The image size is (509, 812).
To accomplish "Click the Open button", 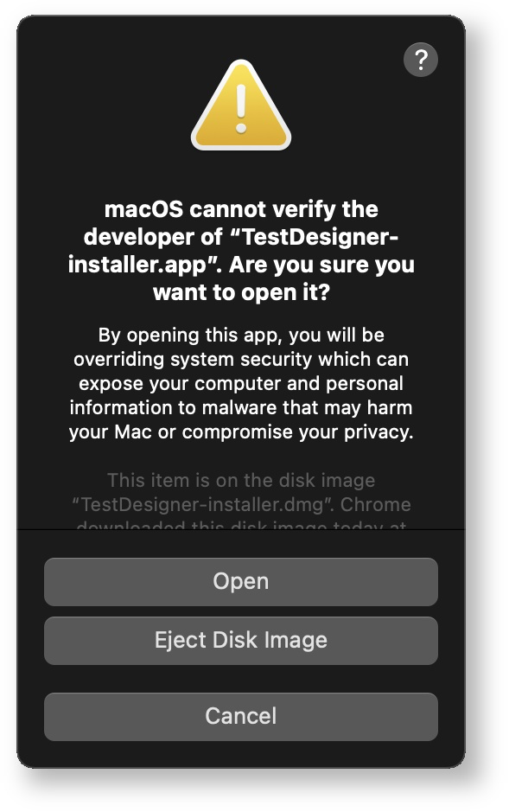I will click(x=241, y=582).
